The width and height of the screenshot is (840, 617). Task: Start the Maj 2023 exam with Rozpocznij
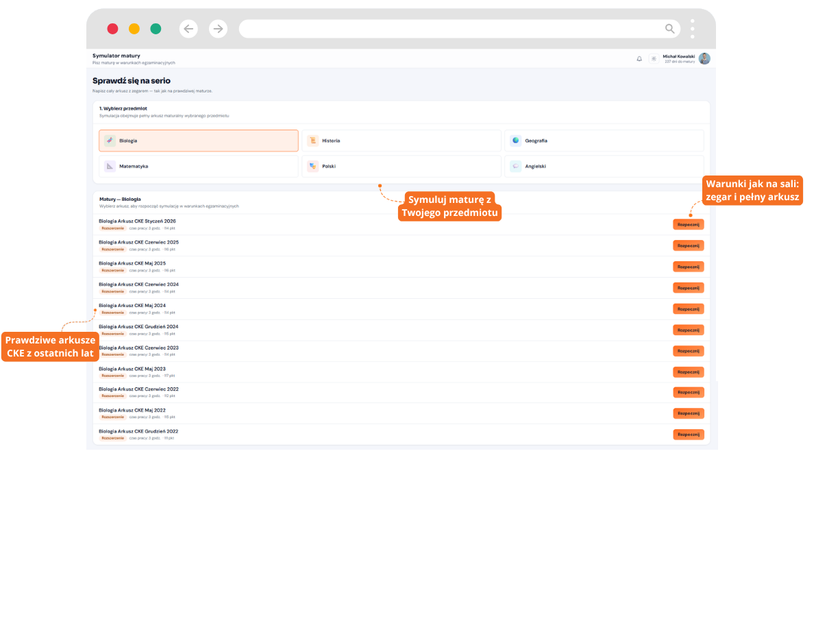click(688, 372)
